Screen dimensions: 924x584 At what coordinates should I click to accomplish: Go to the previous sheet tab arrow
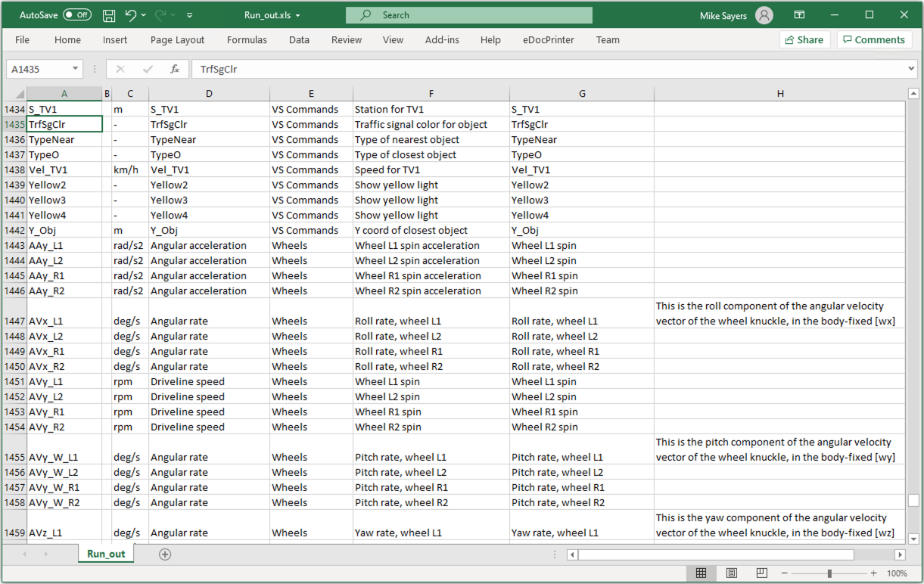click(23, 554)
